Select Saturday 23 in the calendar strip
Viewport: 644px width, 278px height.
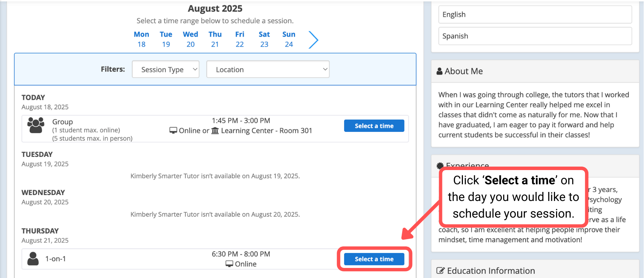(264, 39)
